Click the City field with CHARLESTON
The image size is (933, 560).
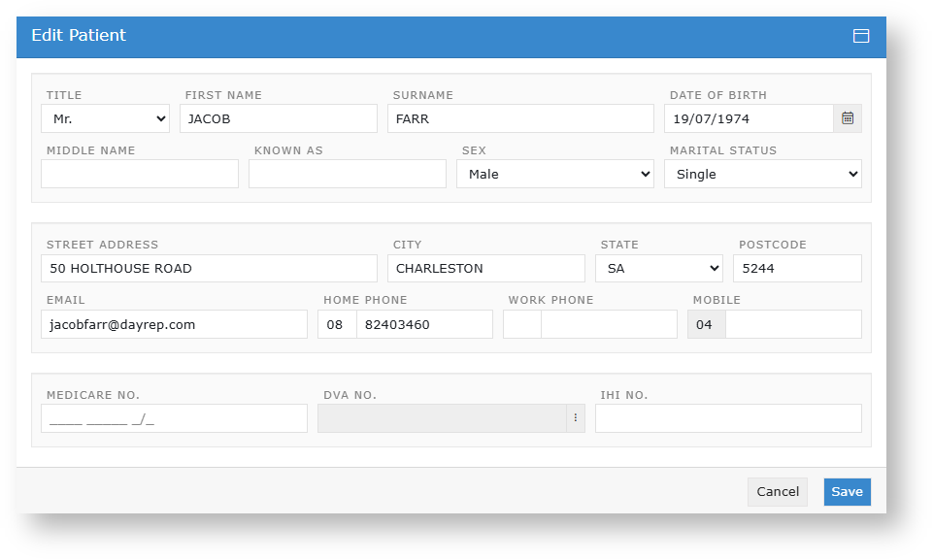[x=485, y=268]
